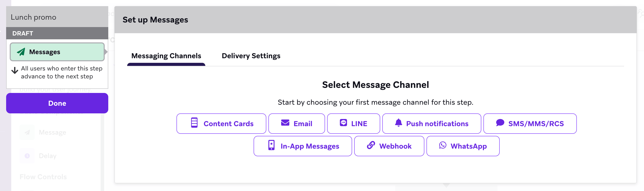Click the Content Cards channel icon
644x191 pixels.
pos(194,123)
